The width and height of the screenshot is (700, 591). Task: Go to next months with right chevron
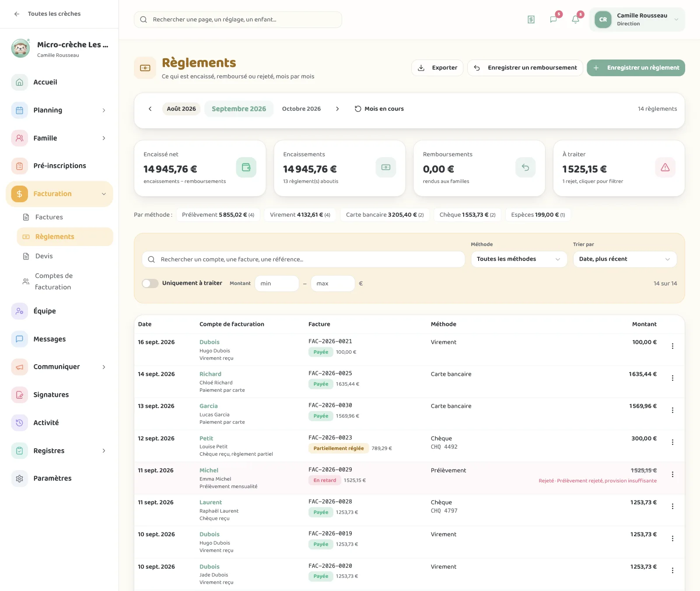[337, 109]
